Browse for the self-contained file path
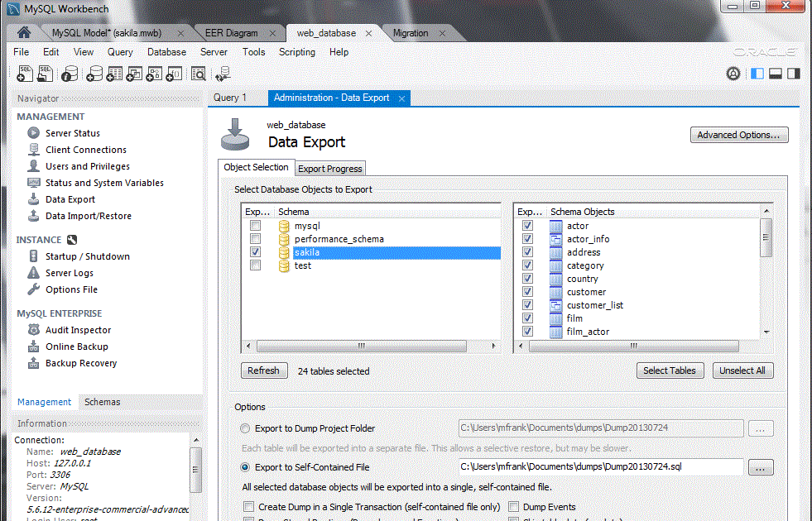812x521 pixels. tap(761, 467)
